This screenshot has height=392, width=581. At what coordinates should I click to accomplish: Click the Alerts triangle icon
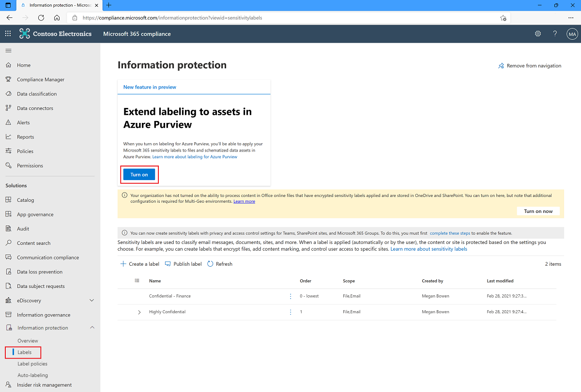pos(8,122)
